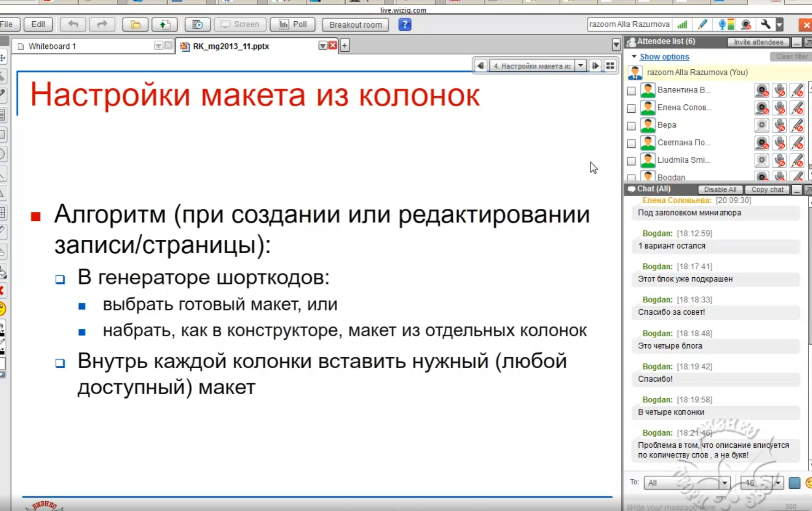812x511 pixels.
Task: Open the slide selector dropdown
Action: 581,66
